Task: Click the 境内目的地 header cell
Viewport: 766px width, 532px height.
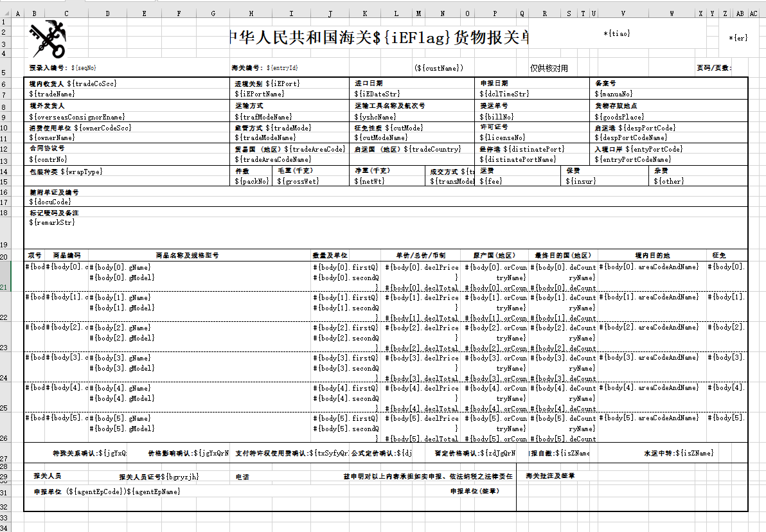Action: point(652,255)
